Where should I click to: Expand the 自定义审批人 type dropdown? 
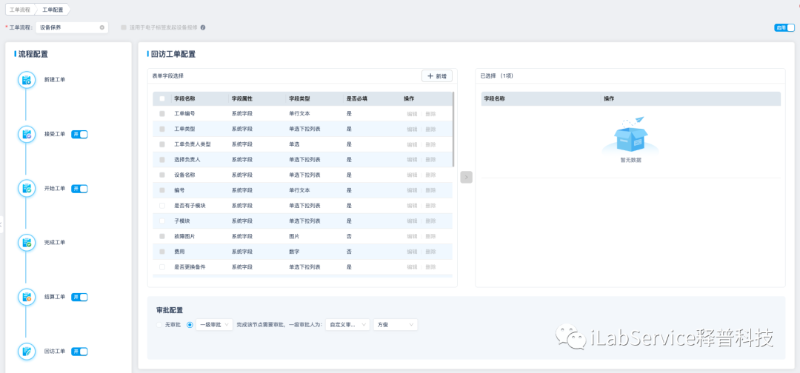pos(347,325)
